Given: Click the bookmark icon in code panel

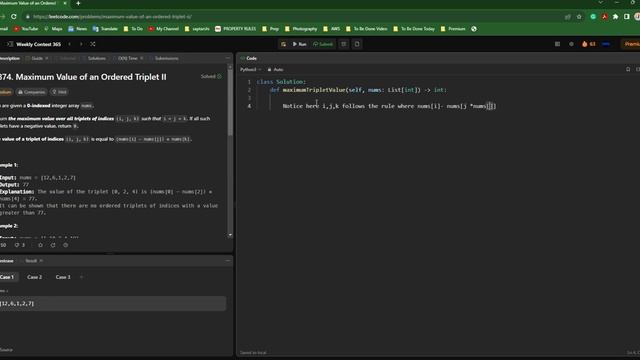Looking at the screenshot, I should [x=628, y=69].
